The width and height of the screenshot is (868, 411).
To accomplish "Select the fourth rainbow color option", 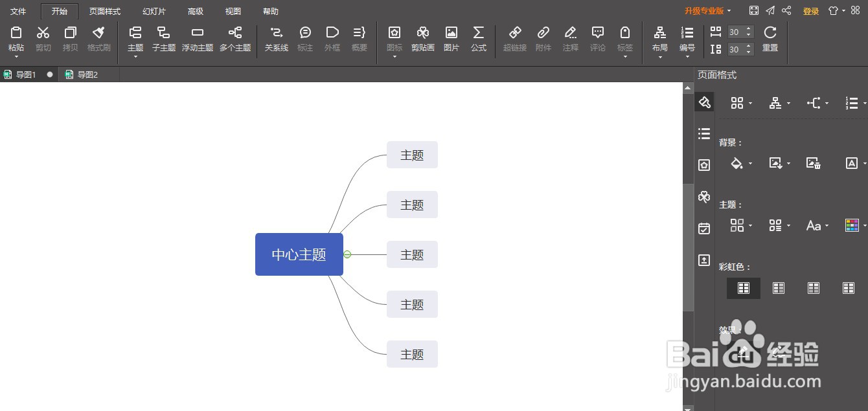I will coord(849,288).
